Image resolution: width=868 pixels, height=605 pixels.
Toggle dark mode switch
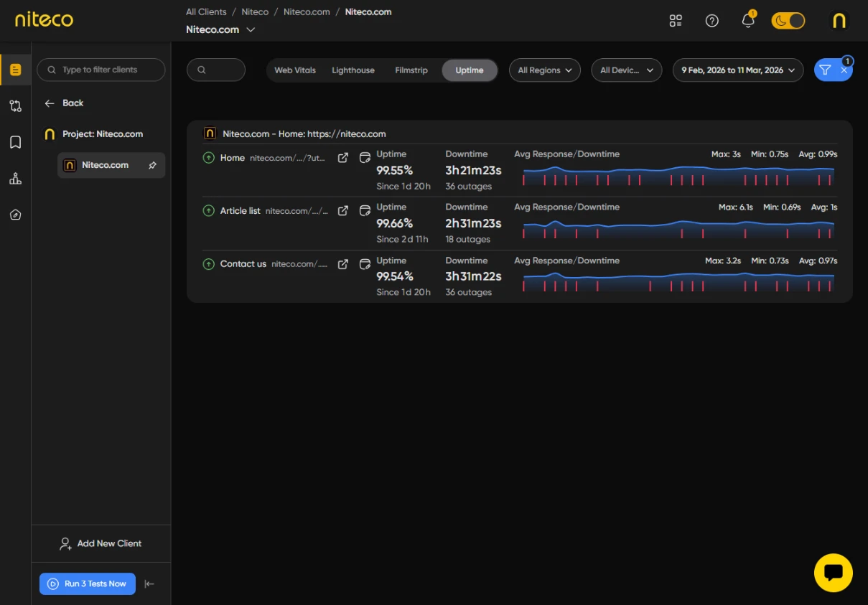coord(788,21)
